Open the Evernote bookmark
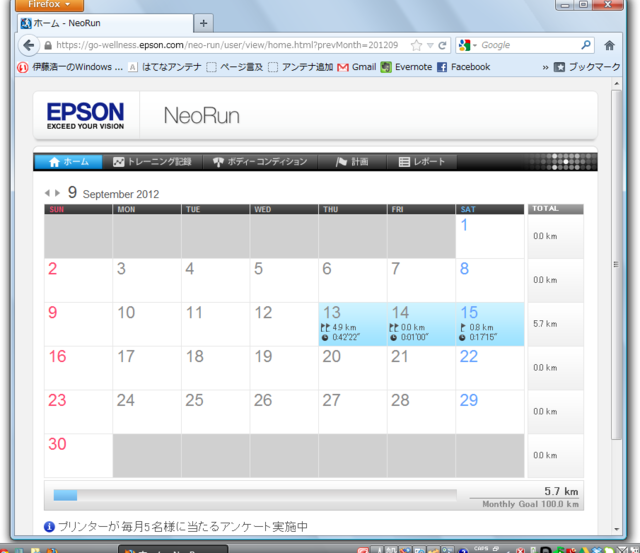The image size is (640, 553). pyautogui.click(x=407, y=67)
